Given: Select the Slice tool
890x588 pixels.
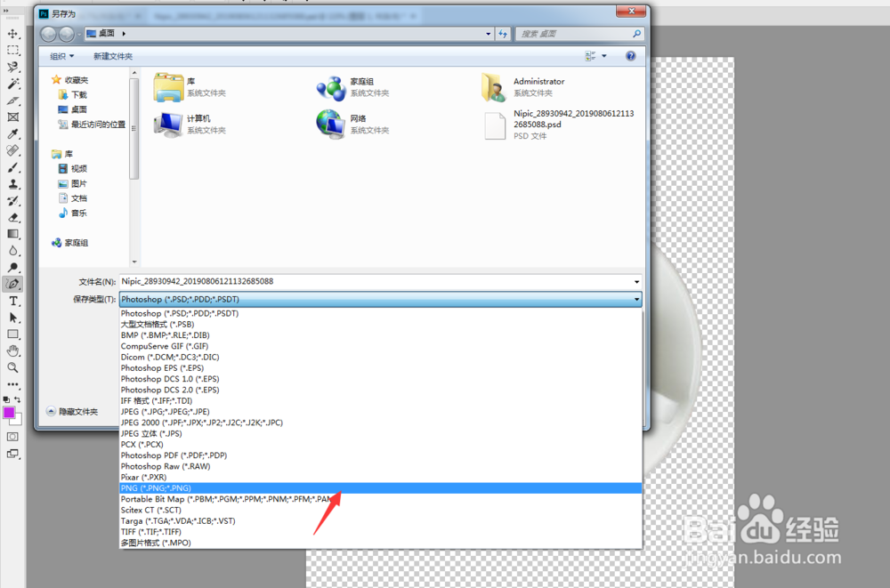Looking at the screenshot, I should point(12,101).
